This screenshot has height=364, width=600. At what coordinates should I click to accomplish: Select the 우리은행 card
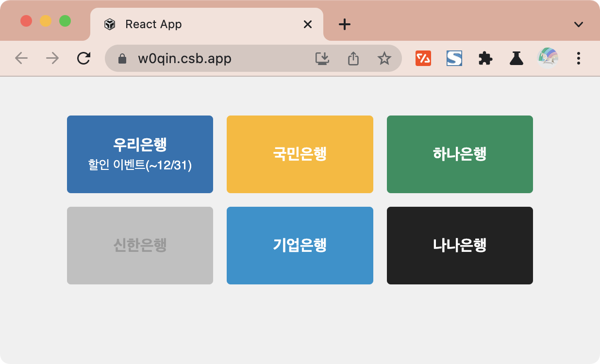(x=140, y=154)
